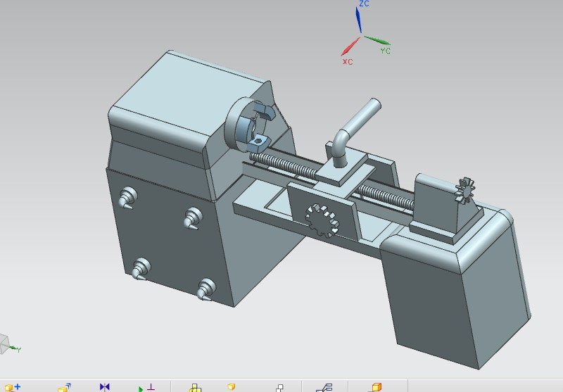Click the white hollow boxes icon in toolbar

(x=279, y=388)
